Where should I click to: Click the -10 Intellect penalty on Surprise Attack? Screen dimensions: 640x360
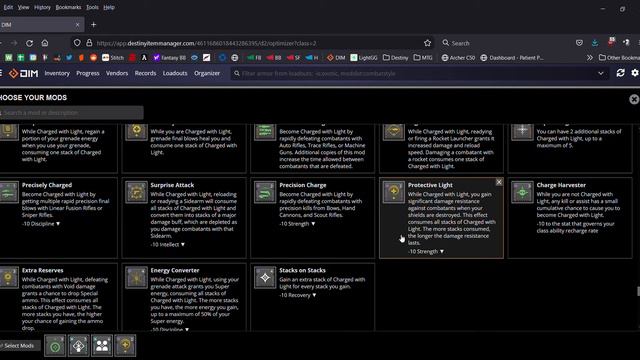click(x=167, y=244)
